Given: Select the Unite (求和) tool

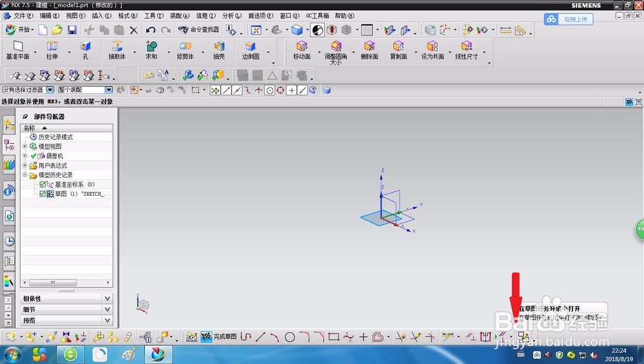Looking at the screenshot, I should [x=151, y=50].
